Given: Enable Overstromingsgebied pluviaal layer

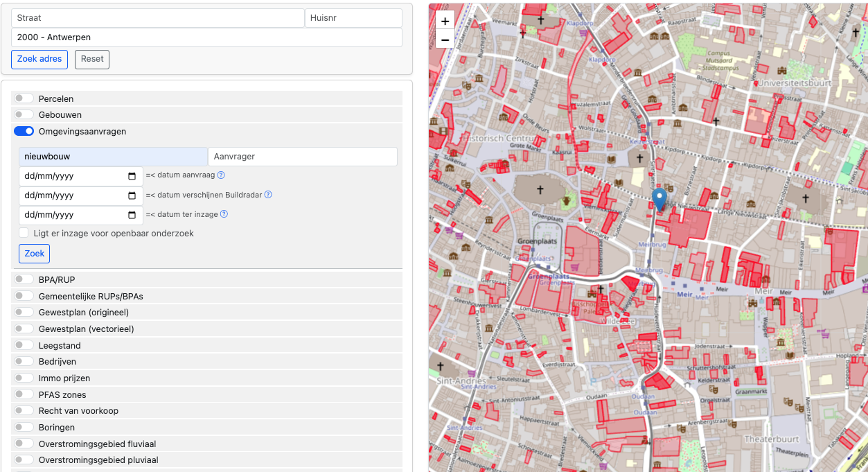Looking at the screenshot, I should pyautogui.click(x=24, y=460).
